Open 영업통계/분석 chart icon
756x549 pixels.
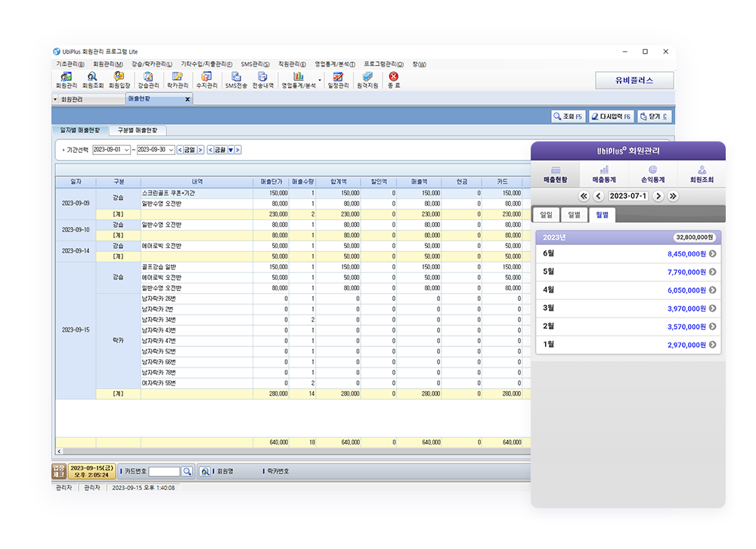coord(299,80)
